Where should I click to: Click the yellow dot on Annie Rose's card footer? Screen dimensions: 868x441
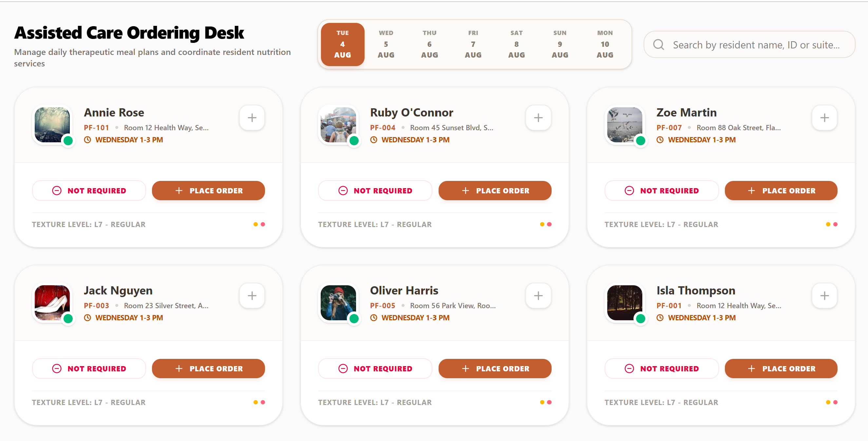(255, 224)
